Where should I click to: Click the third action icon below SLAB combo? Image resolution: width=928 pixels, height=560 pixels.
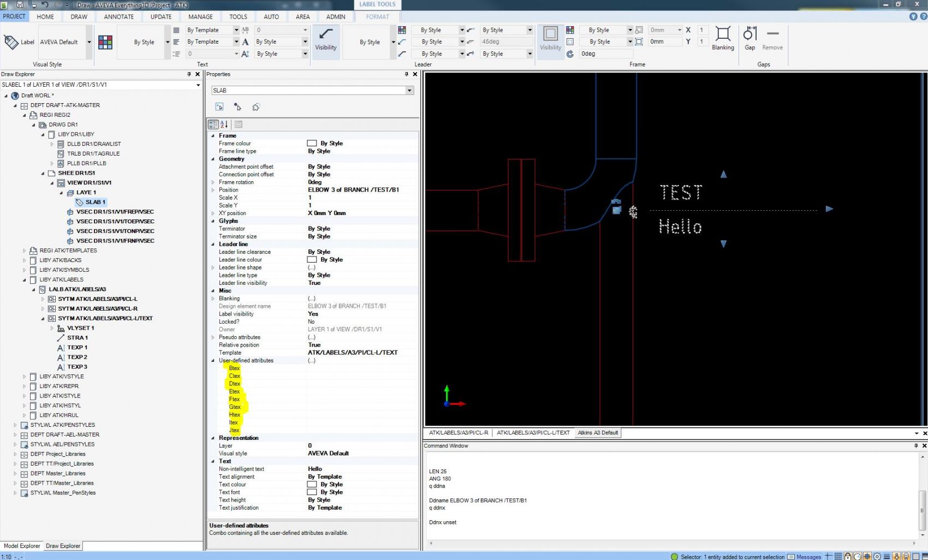[256, 107]
